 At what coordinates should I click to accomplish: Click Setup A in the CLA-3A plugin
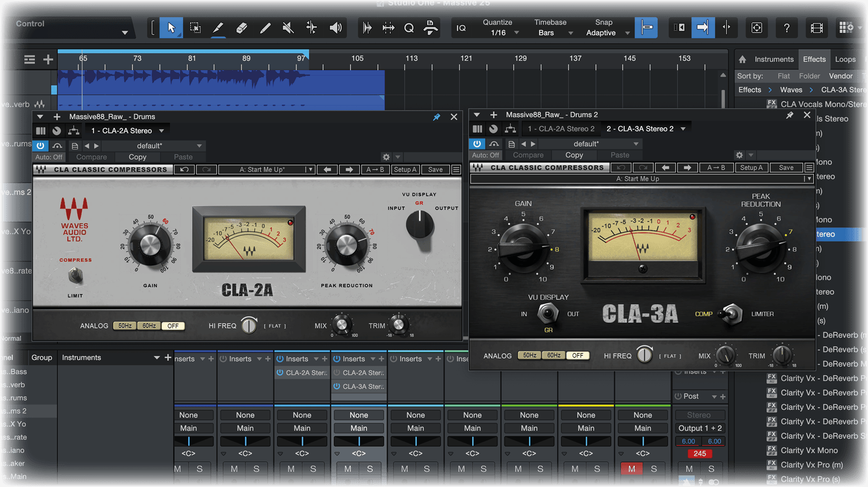pyautogui.click(x=751, y=167)
